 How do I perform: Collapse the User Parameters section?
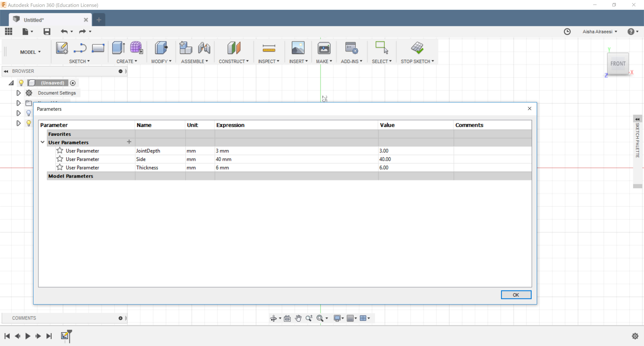click(42, 142)
